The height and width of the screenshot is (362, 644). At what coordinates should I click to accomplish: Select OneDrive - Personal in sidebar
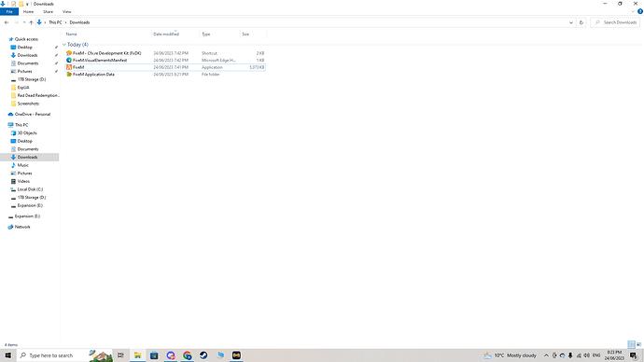tap(33, 114)
